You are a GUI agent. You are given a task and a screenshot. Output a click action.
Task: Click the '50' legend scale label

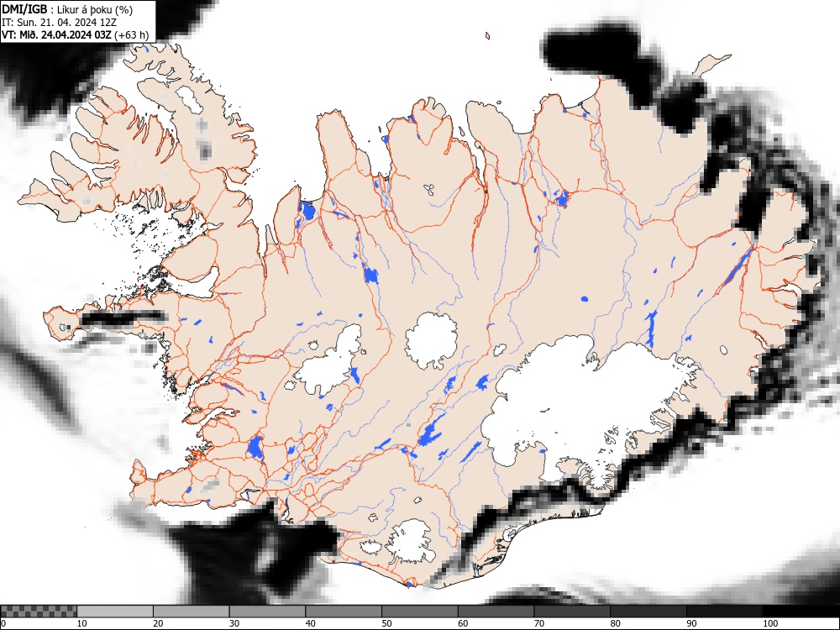386,623
